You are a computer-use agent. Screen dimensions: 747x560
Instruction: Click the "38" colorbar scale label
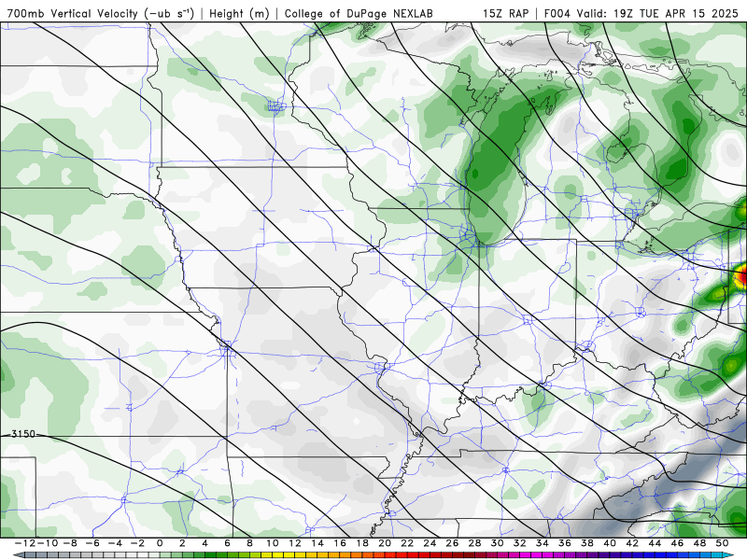(x=587, y=543)
